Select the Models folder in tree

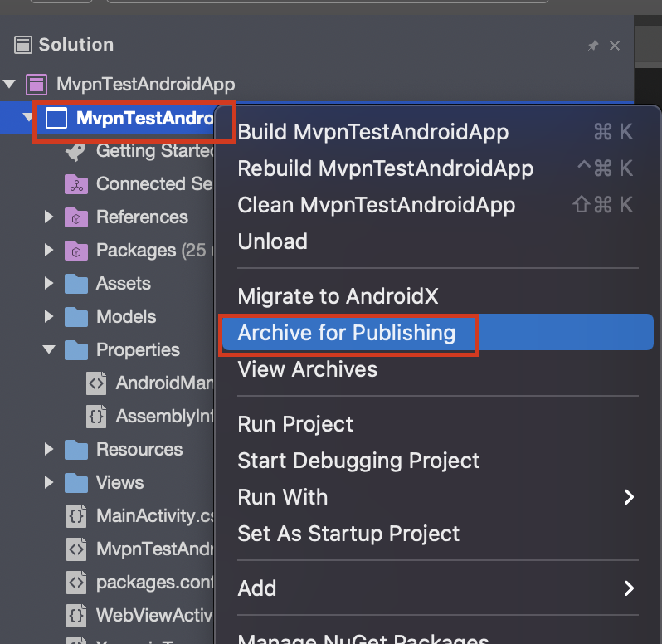coord(126,317)
